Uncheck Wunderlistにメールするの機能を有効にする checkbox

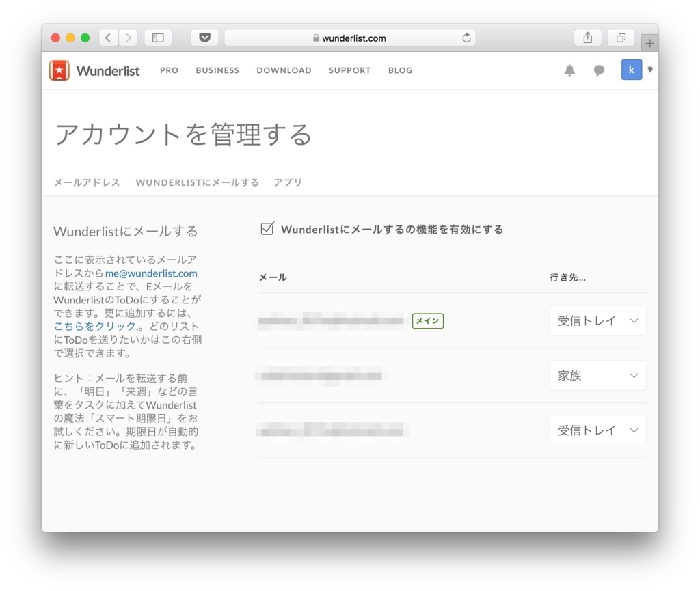[x=267, y=229]
